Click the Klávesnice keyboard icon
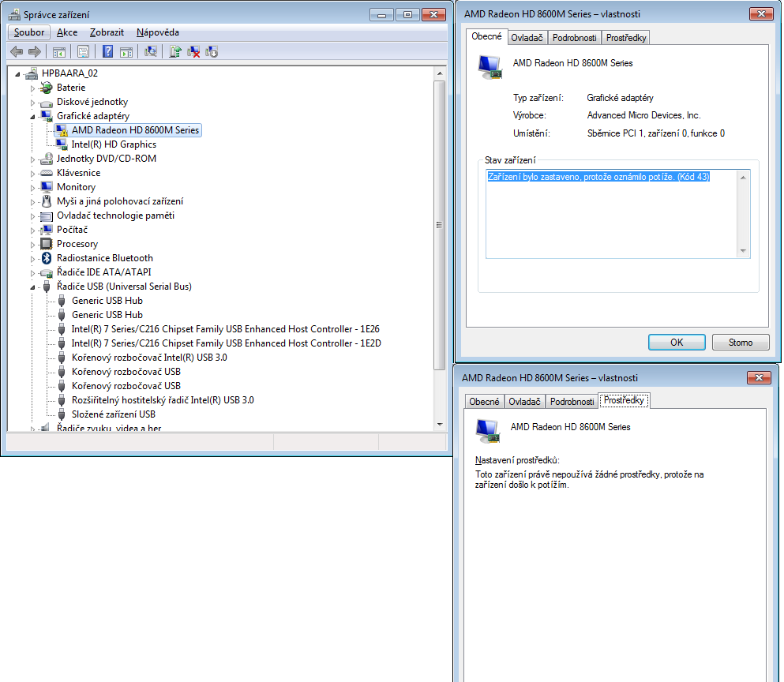The width and height of the screenshot is (784, 682). (47, 173)
